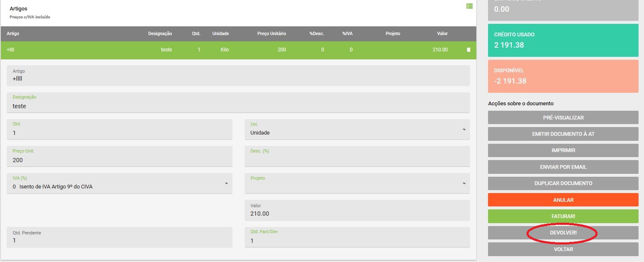Click the Preço Unit. input field
Viewport: 644px width, 262px height.
click(119, 160)
